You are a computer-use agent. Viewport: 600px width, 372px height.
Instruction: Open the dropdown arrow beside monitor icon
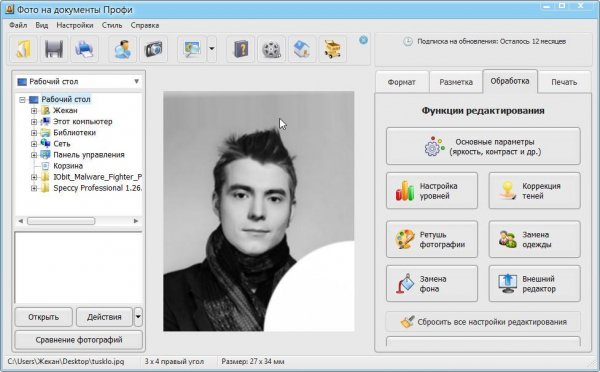[212, 49]
